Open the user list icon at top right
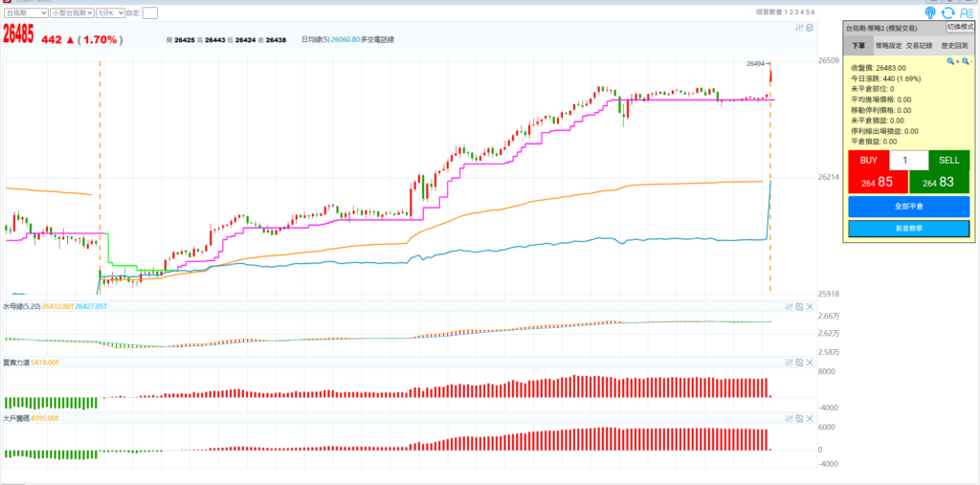Screen dimensions: 980x485 (966, 12)
